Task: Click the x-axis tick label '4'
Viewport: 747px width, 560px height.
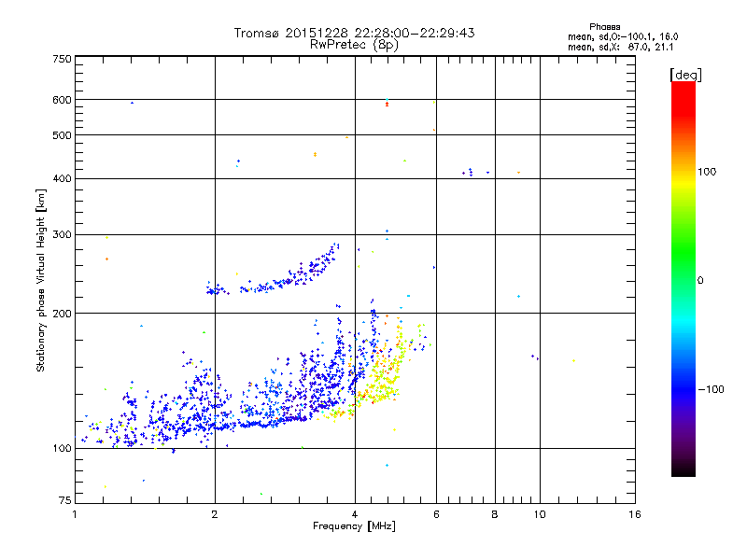Action: click(x=355, y=514)
